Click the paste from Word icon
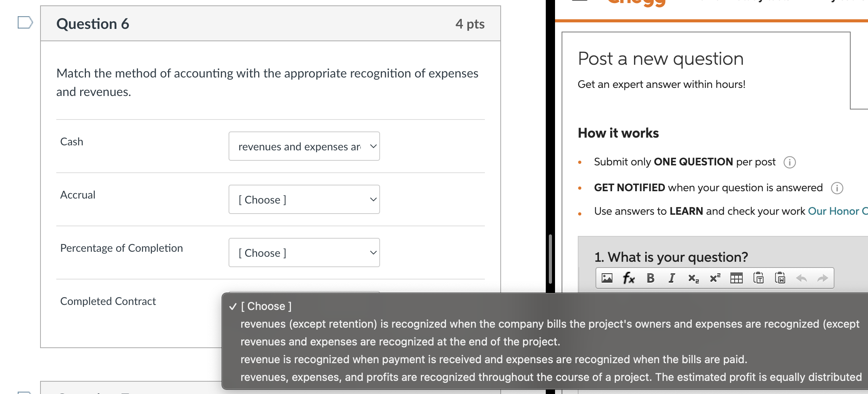The image size is (868, 394). [780, 278]
